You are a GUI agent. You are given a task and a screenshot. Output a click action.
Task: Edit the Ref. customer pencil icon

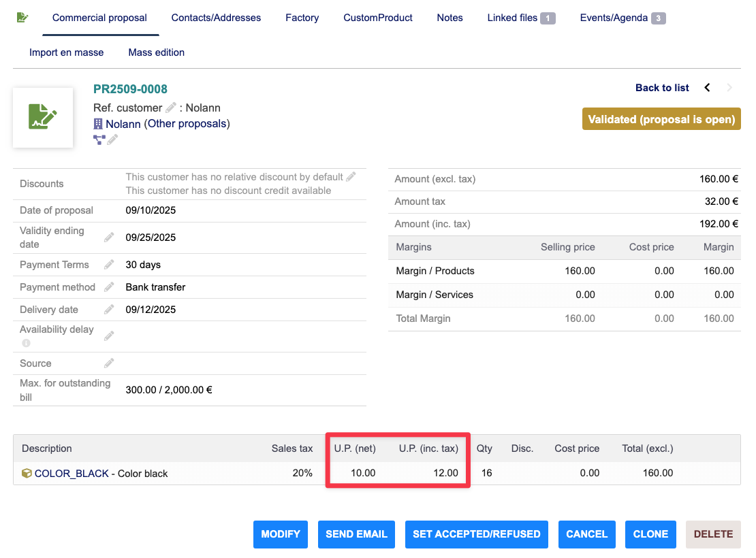pos(171,108)
